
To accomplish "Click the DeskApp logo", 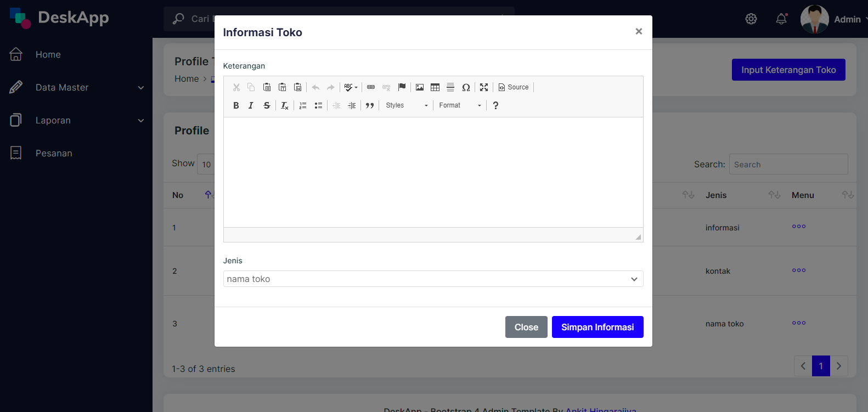I will [59, 18].
